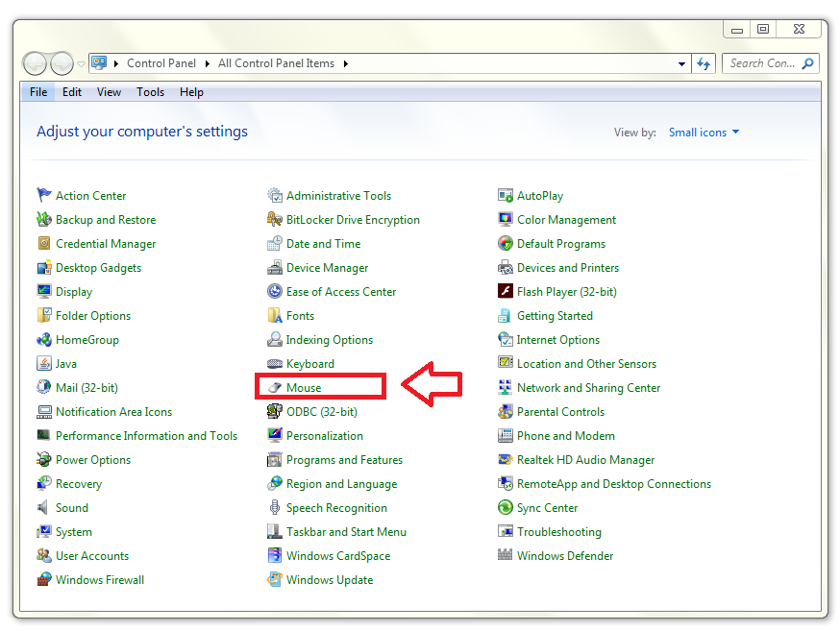Image resolution: width=840 pixels, height=631 pixels.
Task: Click the Forward navigation button
Action: click(x=62, y=63)
